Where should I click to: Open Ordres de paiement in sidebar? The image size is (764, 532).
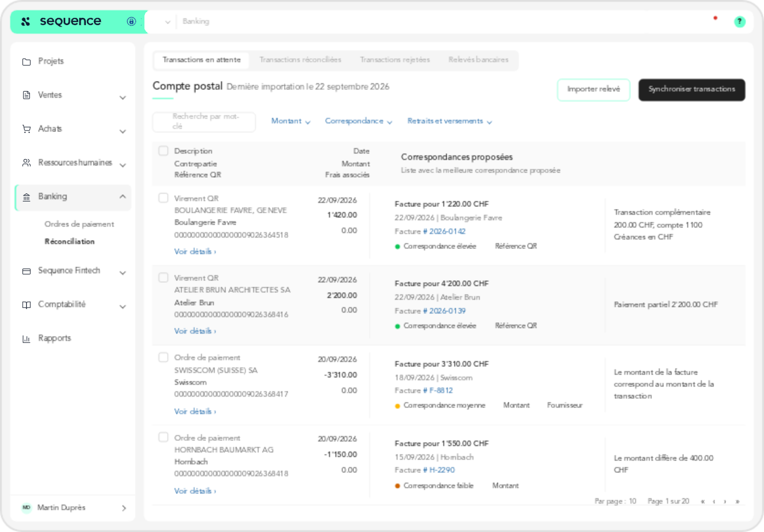pos(79,224)
